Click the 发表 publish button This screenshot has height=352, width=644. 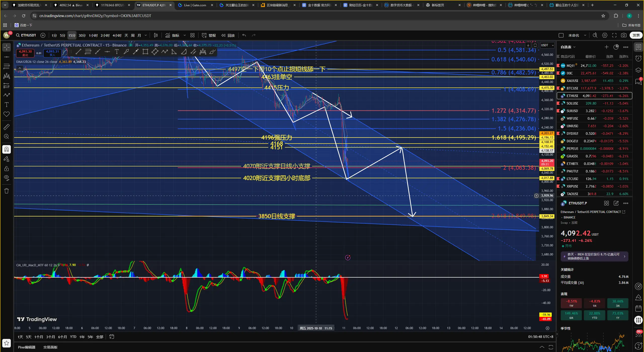[636, 35]
